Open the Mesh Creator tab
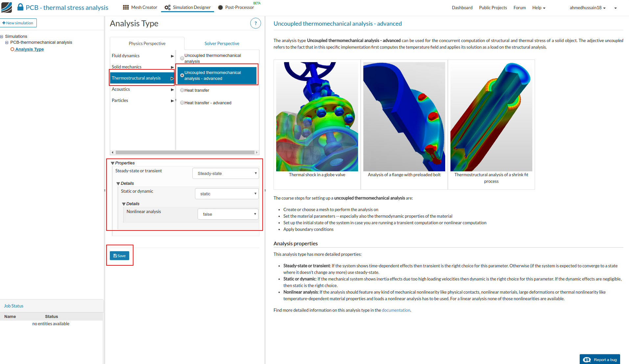The image size is (629, 364). pos(140,7)
